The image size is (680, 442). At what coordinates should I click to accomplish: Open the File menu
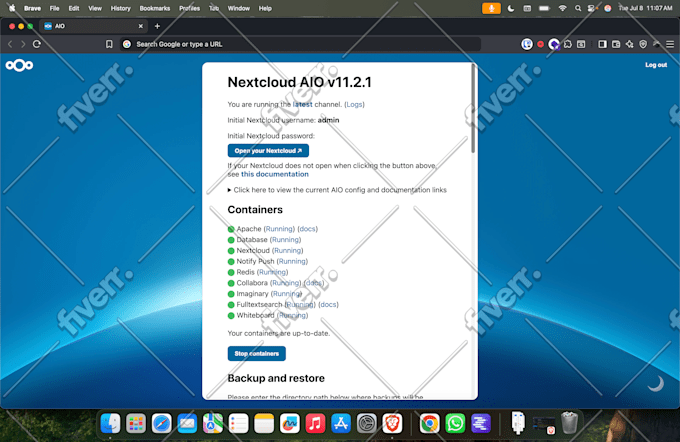click(x=54, y=8)
